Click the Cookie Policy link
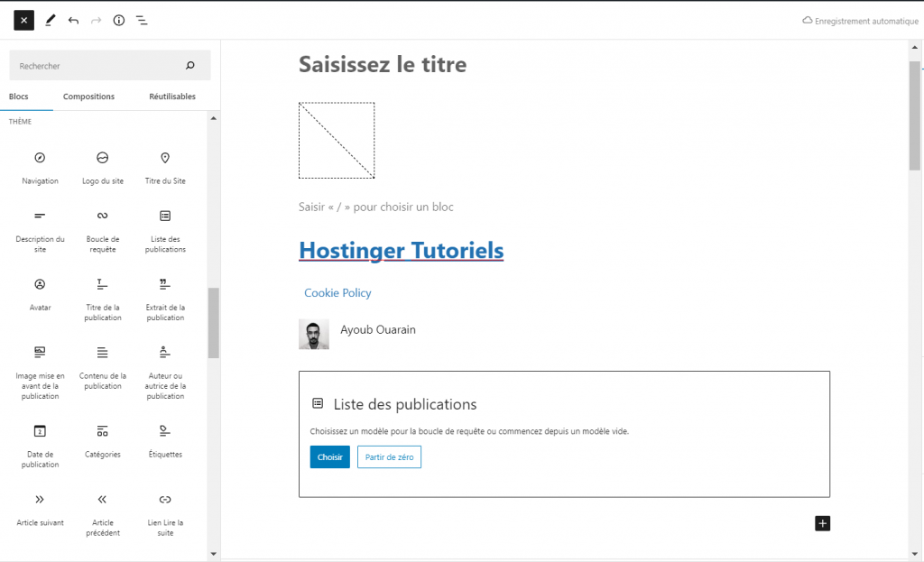924x562 pixels. (337, 292)
